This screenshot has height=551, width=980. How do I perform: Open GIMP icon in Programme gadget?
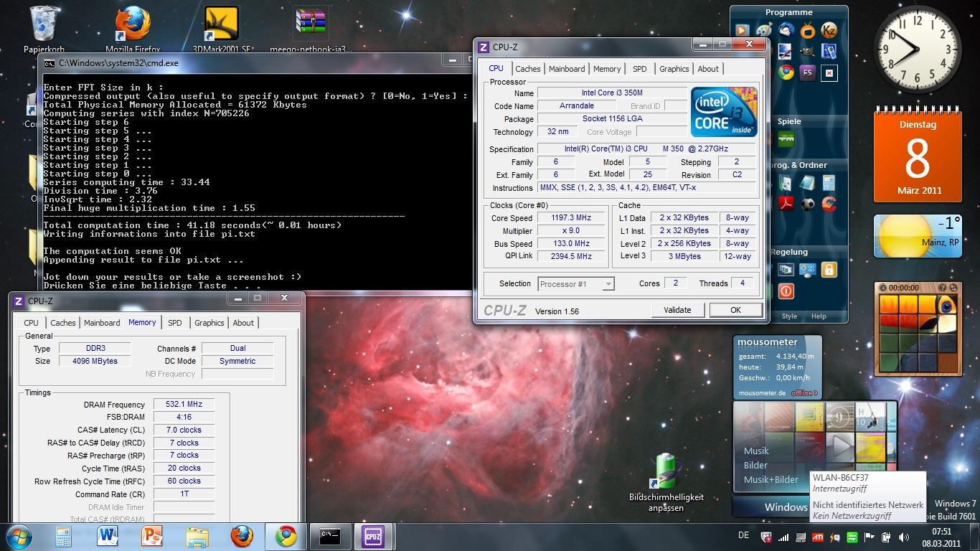[807, 51]
